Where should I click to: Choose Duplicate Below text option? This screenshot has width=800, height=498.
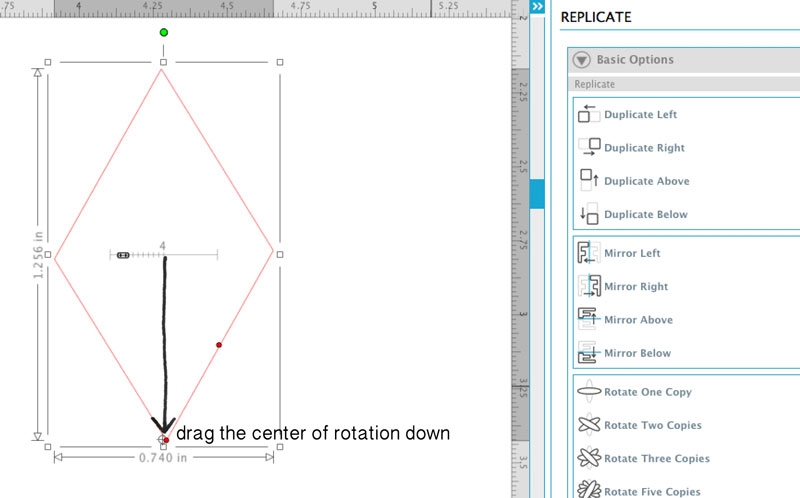[645, 214]
